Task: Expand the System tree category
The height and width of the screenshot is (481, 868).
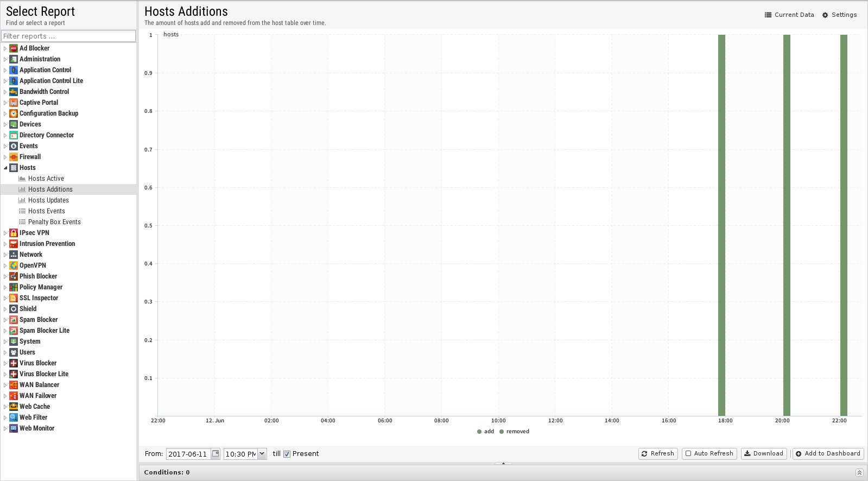Action: click(x=5, y=341)
